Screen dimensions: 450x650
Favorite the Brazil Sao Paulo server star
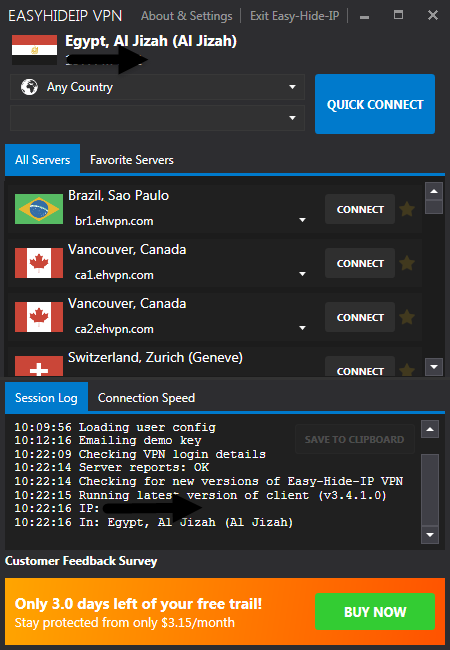pos(407,209)
